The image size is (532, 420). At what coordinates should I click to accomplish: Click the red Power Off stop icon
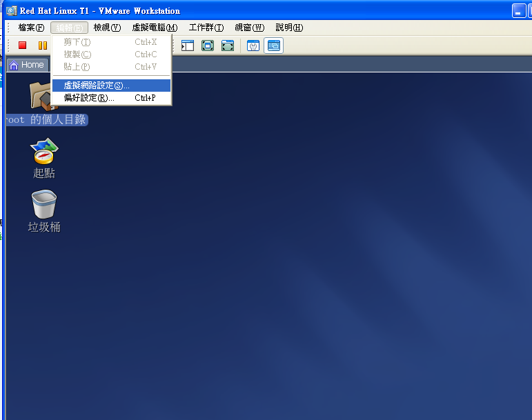coord(23,45)
